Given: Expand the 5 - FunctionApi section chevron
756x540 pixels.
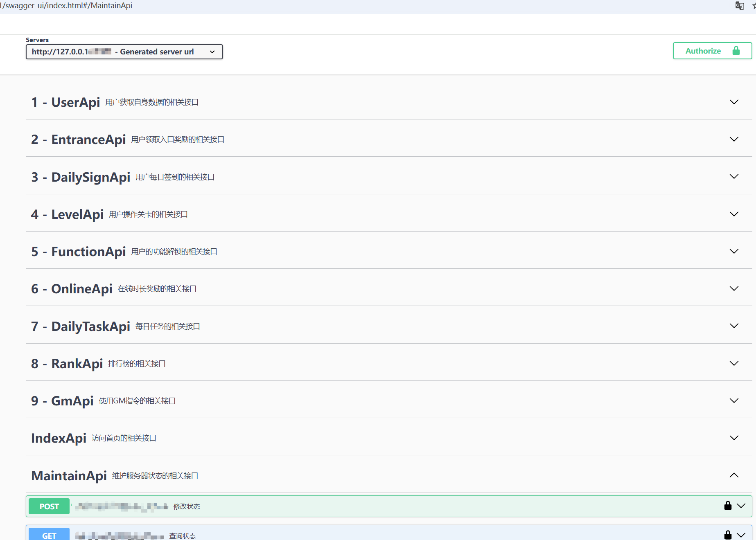Looking at the screenshot, I should click(x=734, y=251).
